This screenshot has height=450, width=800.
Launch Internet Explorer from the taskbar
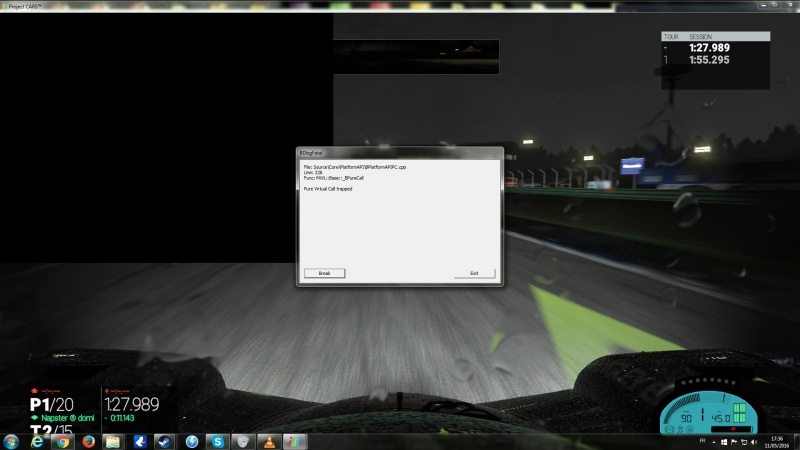37,442
